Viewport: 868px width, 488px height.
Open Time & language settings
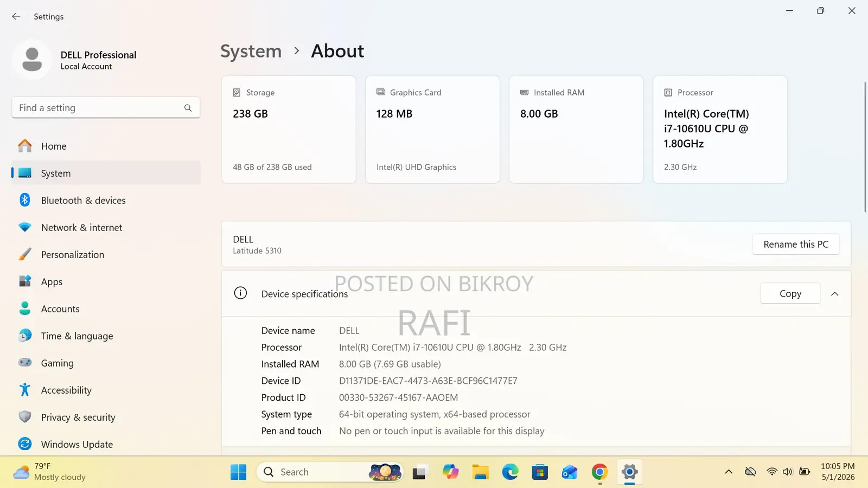pyautogui.click(x=106, y=336)
